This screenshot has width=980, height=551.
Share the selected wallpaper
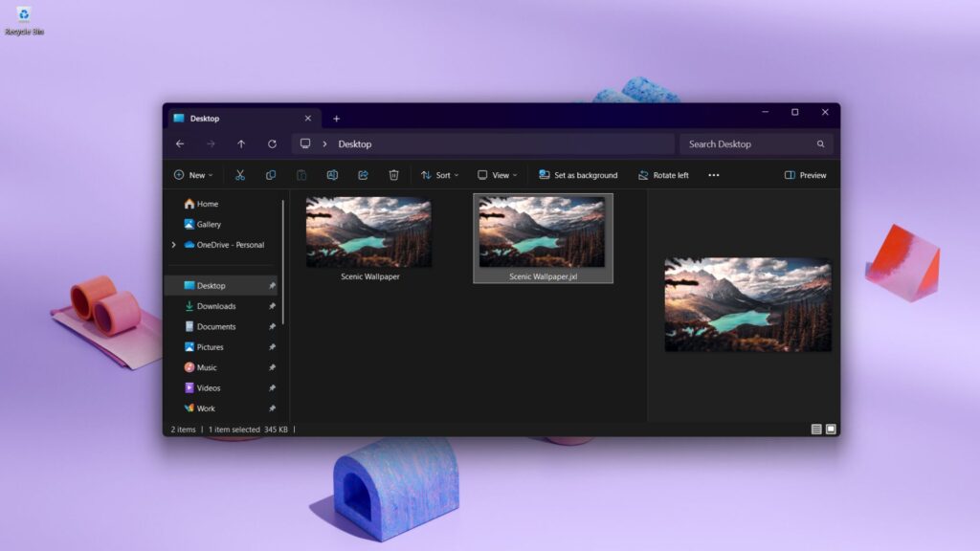363,175
